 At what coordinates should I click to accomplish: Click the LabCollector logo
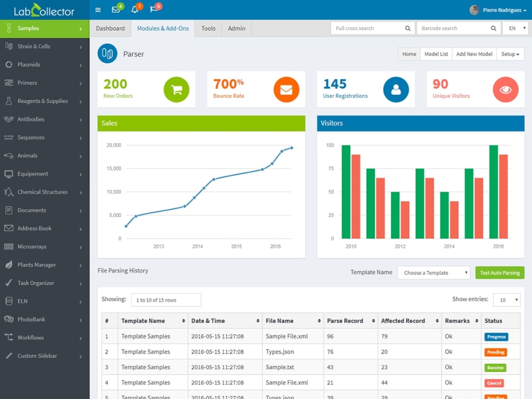point(44,10)
